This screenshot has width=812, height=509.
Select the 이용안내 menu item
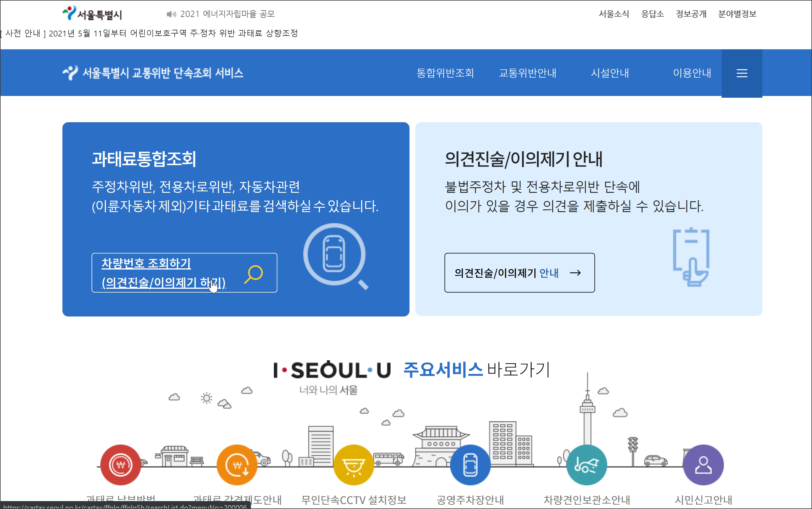coord(692,73)
